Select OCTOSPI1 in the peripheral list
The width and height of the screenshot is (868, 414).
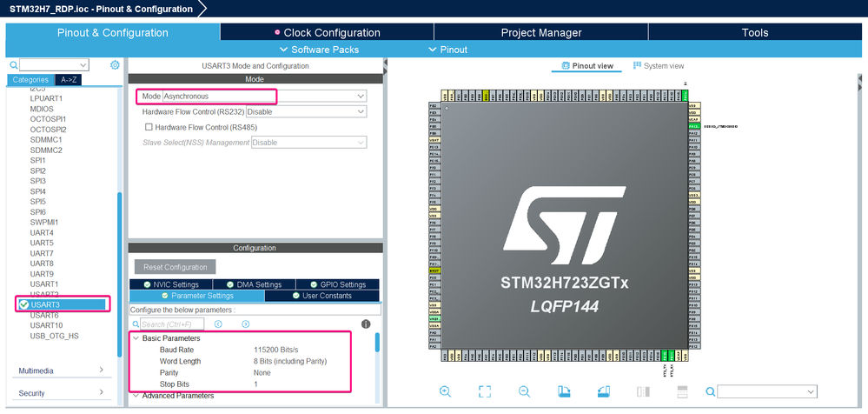click(48, 118)
